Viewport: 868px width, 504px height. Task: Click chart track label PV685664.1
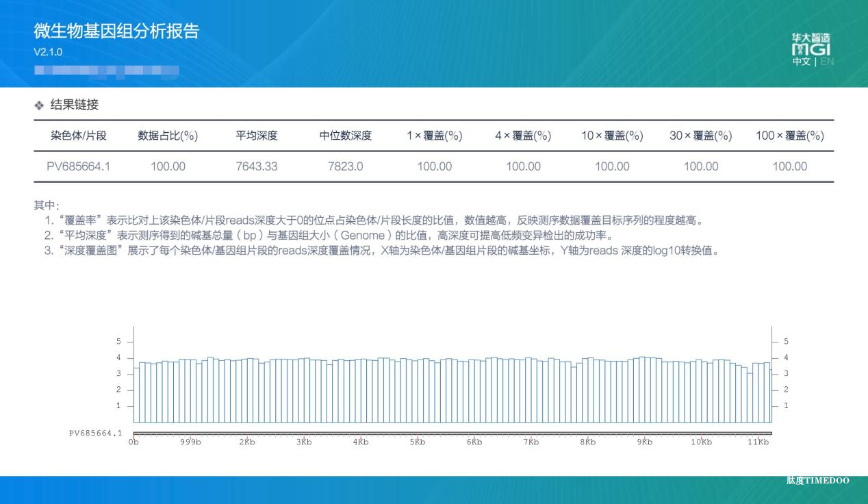point(95,433)
